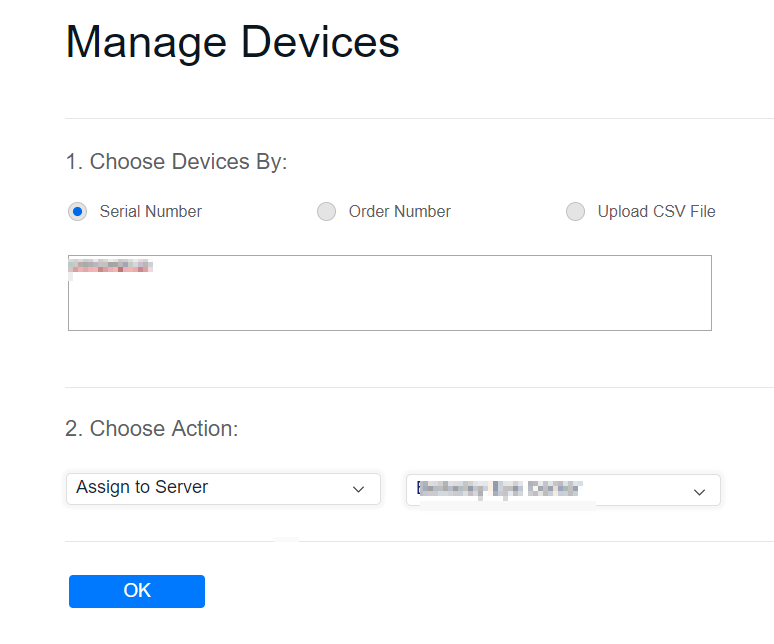Click the blurred serial number entry text
Screen dimensions: 774x644
[110, 266]
